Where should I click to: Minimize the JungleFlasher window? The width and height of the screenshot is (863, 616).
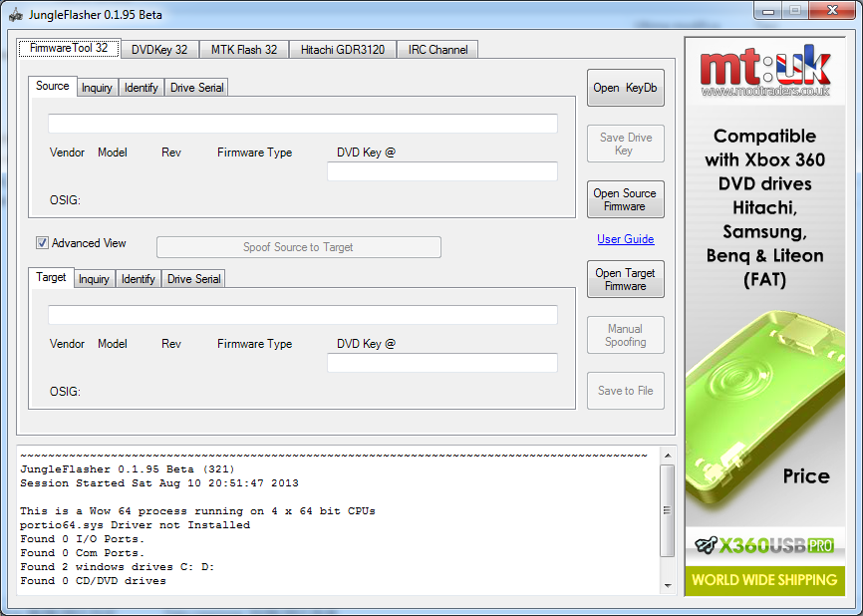769,10
